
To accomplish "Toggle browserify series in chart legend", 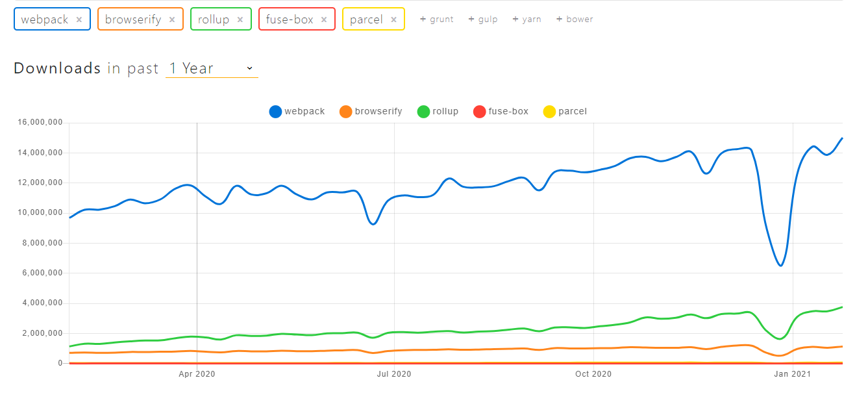I will [371, 112].
